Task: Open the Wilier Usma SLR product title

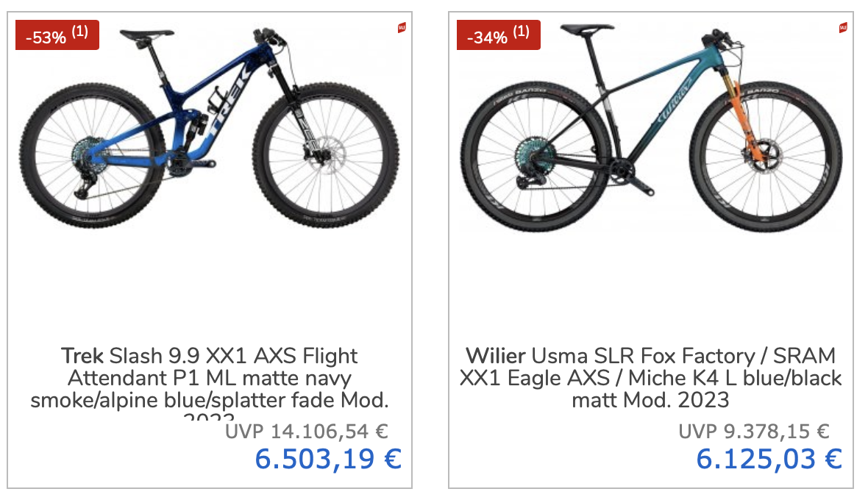Action: point(651,378)
